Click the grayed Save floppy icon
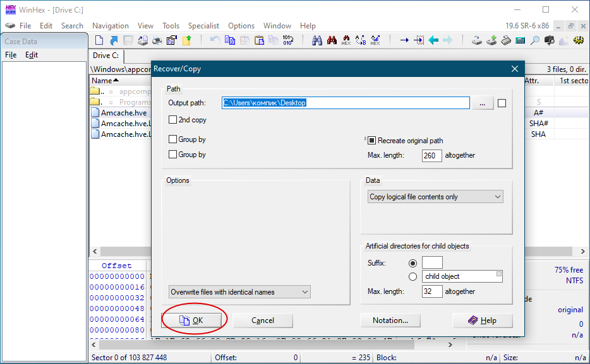 [x=128, y=40]
